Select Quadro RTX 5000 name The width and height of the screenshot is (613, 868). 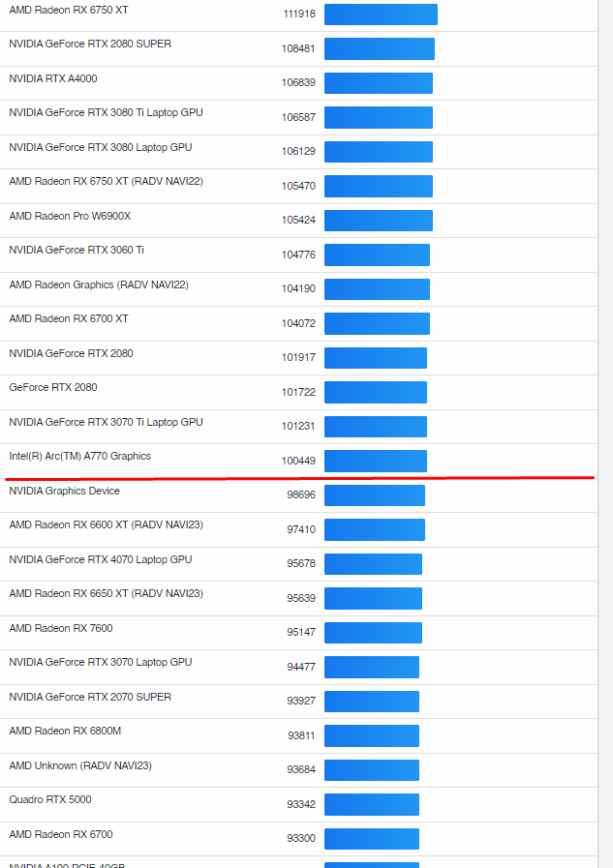(x=50, y=799)
